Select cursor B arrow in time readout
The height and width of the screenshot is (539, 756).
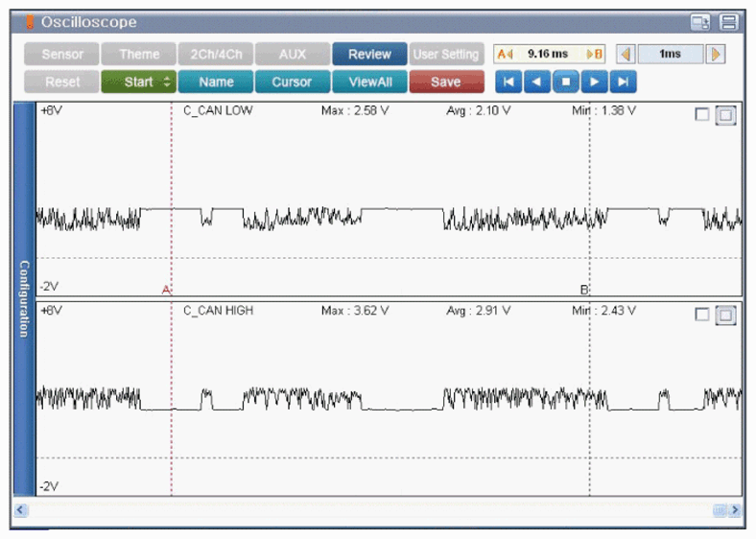(595, 54)
